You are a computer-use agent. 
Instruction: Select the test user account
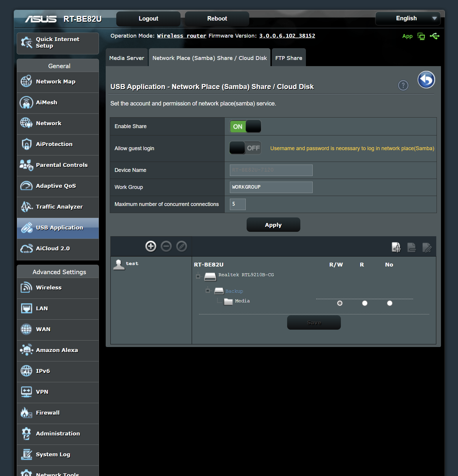coord(126,264)
